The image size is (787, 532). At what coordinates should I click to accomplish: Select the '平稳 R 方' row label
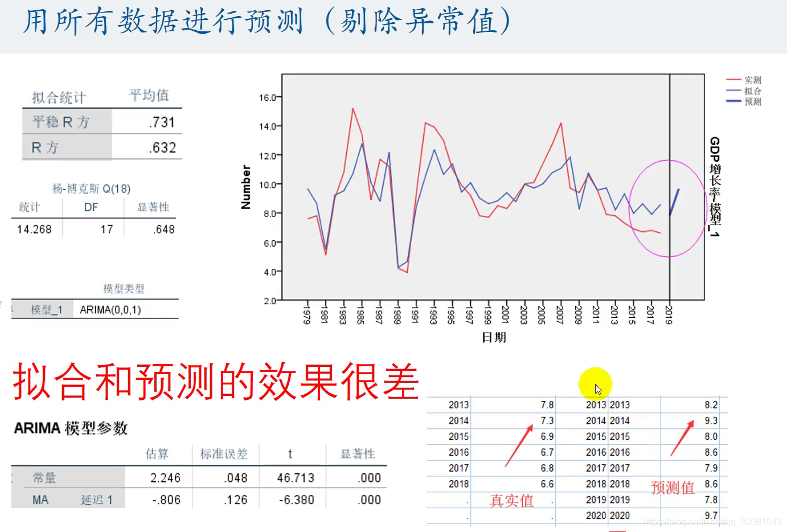click(x=61, y=122)
